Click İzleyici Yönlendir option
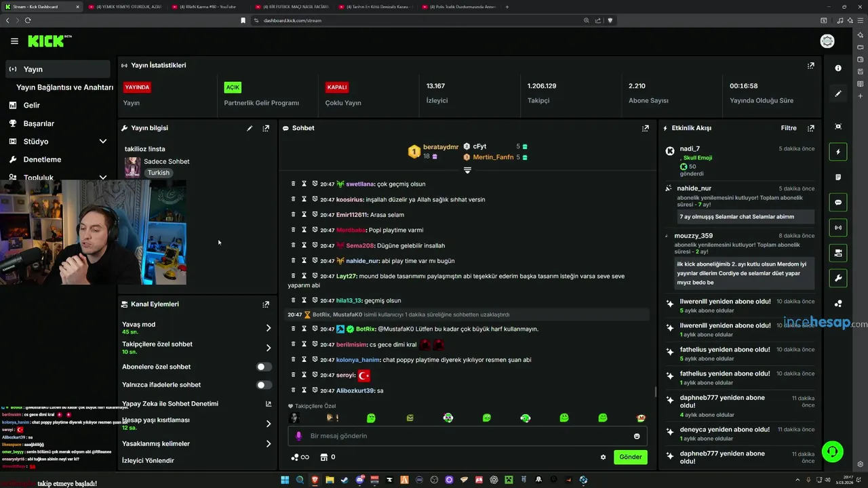 [x=148, y=461]
